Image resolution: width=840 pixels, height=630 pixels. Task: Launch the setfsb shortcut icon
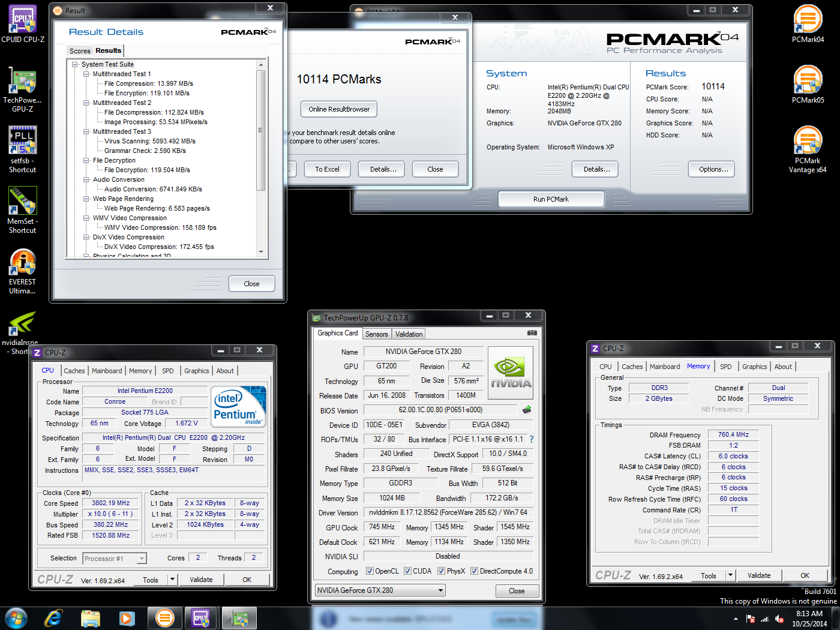[x=22, y=149]
